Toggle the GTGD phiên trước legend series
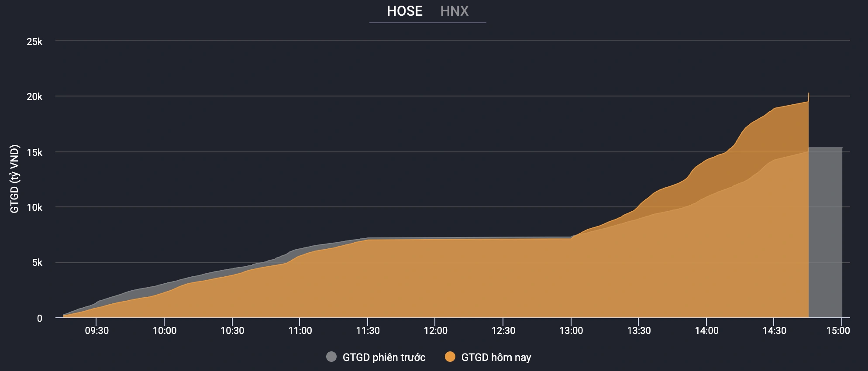Screen dimensions: 868x371 click(x=375, y=357)
